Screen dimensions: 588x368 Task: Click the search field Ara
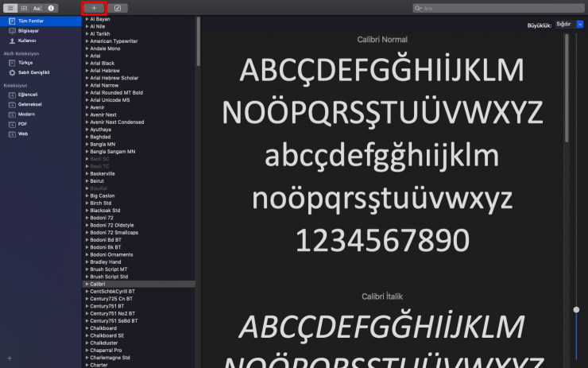tap(498, 8)
